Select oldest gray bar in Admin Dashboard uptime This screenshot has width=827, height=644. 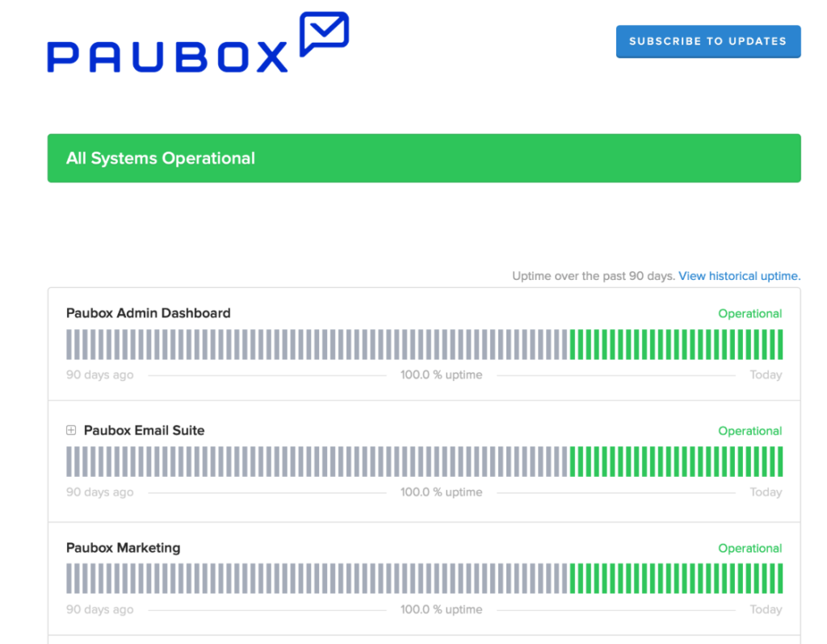(x=69, y=345)
